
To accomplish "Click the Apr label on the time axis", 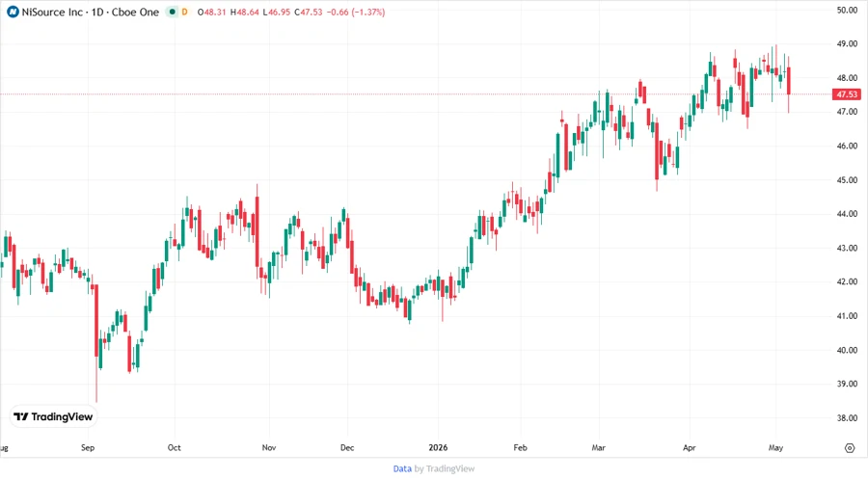I will click(x=690, y=448).
